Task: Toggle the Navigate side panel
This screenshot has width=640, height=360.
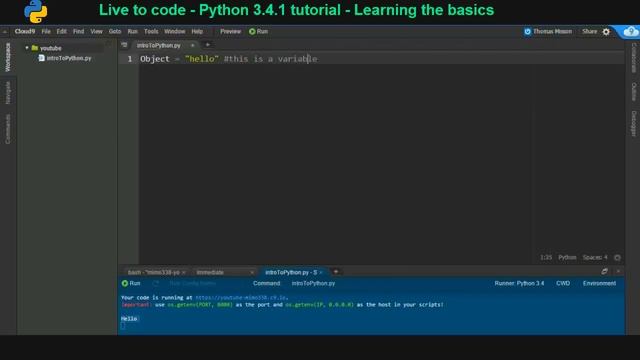Action: [8, 92]
